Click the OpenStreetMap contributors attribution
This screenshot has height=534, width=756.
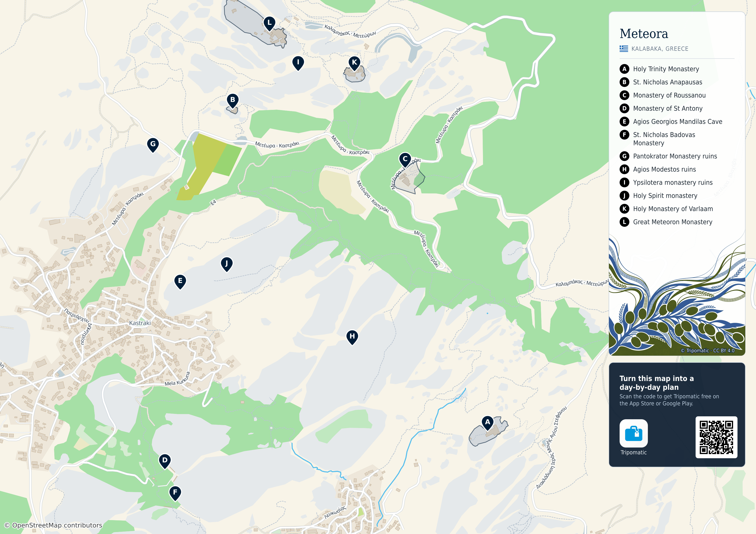(x=53, y=525)
